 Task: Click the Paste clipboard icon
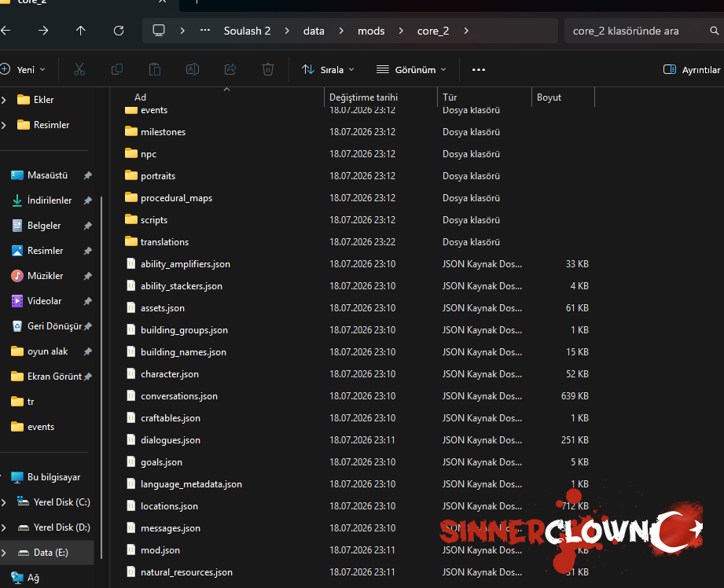pos(155,70)
